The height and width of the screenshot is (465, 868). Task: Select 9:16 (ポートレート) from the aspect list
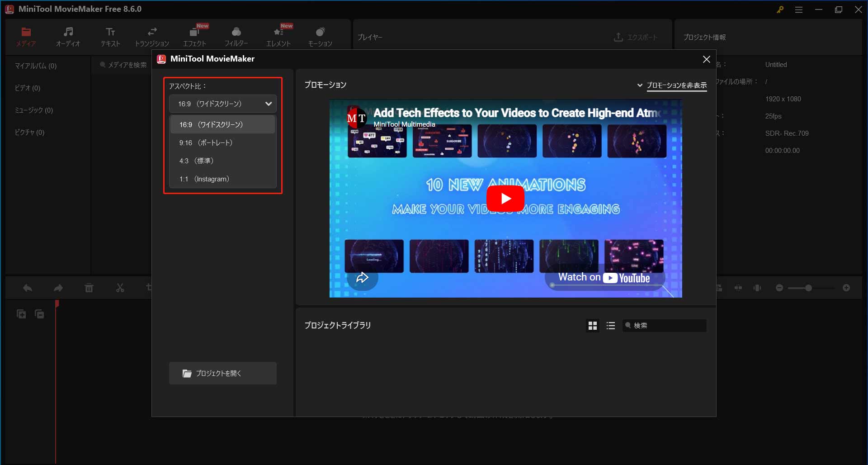206,142
